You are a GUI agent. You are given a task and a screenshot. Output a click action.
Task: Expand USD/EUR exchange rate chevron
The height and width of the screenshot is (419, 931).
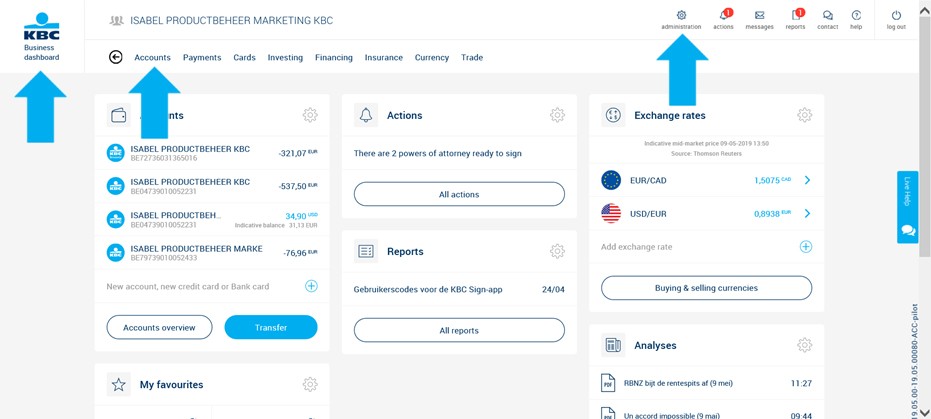(808, 213)
